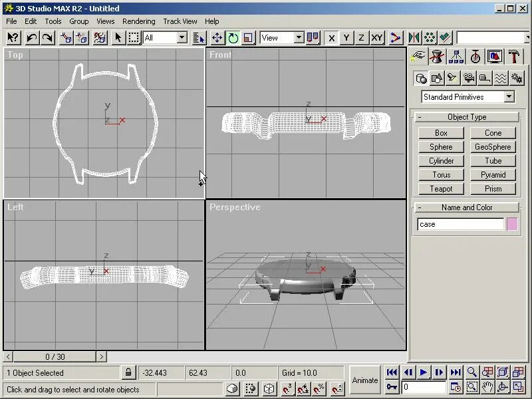Select the Helpers category icon
Viewport: 532px width, 399px height.
[x=485, y=78]
